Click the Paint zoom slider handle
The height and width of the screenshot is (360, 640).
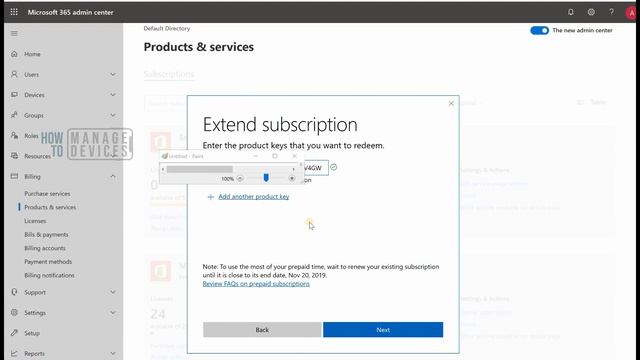pos(266,178)
